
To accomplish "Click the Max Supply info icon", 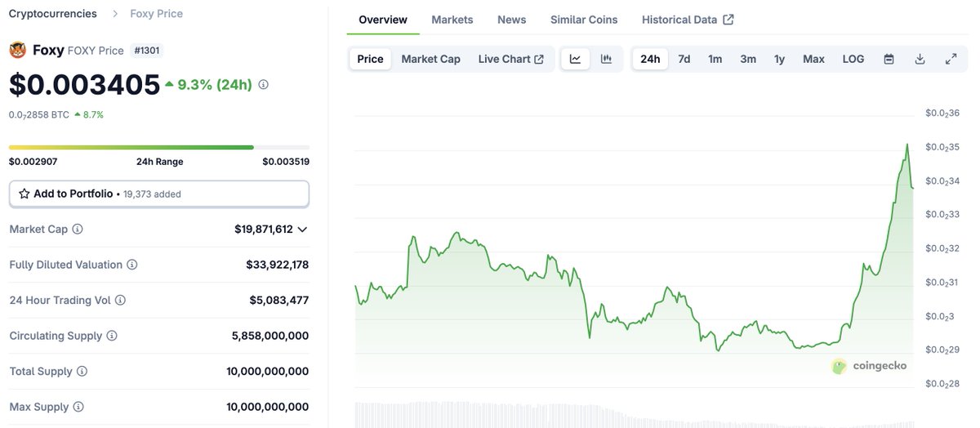I will click(78, 407).
